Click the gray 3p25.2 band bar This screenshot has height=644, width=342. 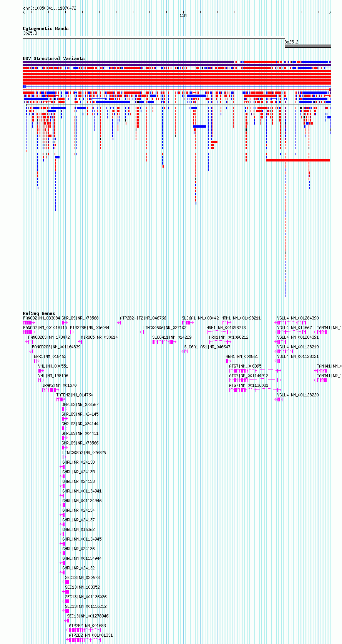308,46
